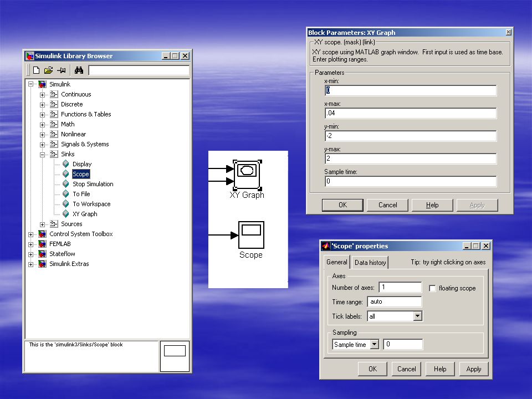Enable the floating scope checkbox
The height and width of the screenshot is (399, 532).
click(x=432, y=288)
